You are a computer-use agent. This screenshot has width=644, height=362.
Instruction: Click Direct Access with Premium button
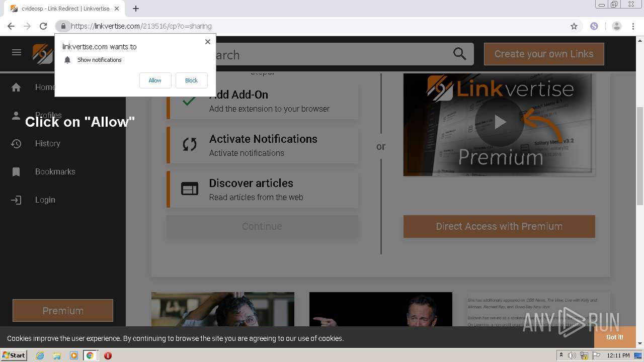499,226
